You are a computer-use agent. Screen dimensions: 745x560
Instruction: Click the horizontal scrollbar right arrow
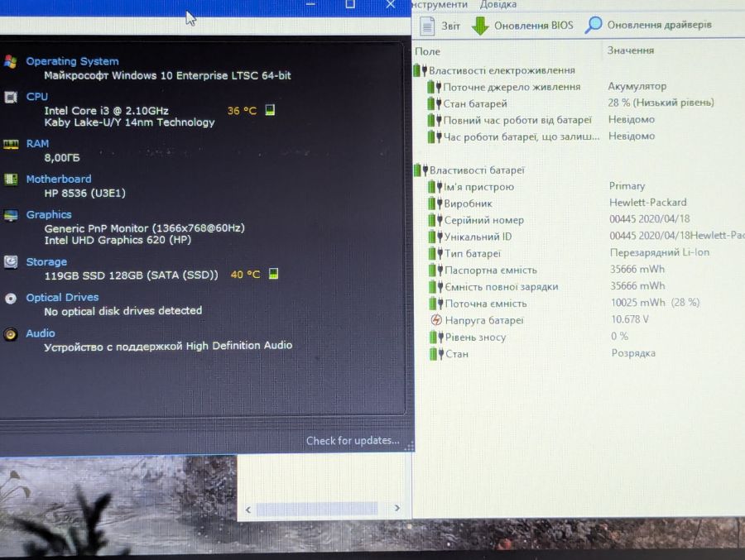coord(397,508)
